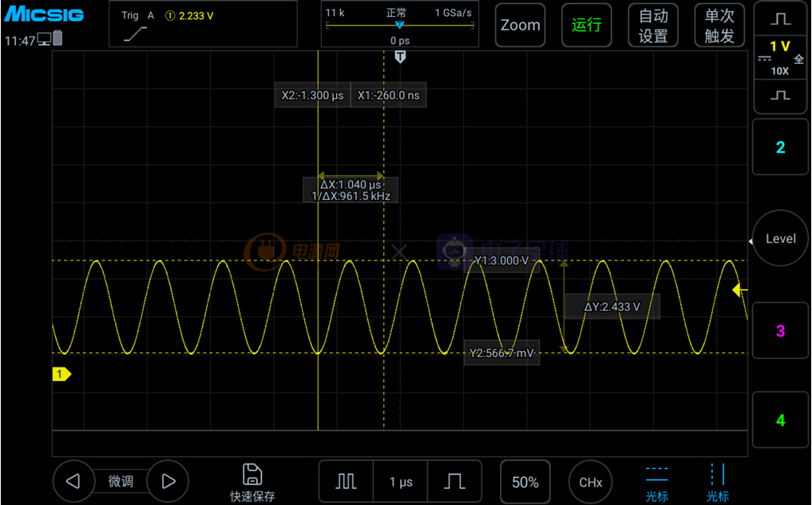This screenshot has width=812, height=505.
Task: Open the CHx channel selector
Action: pos(590,482)
